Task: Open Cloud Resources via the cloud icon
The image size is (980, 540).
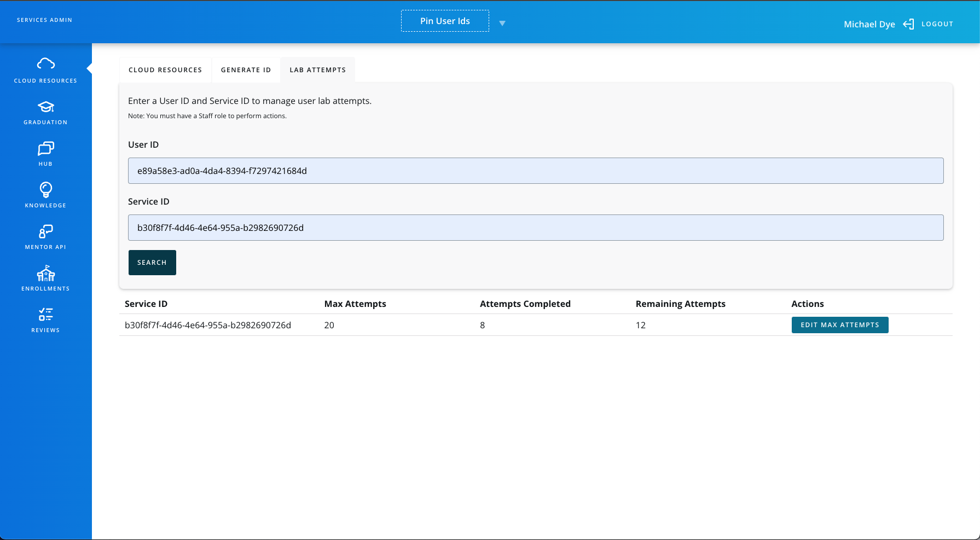Action: click(x=46, y=64)
